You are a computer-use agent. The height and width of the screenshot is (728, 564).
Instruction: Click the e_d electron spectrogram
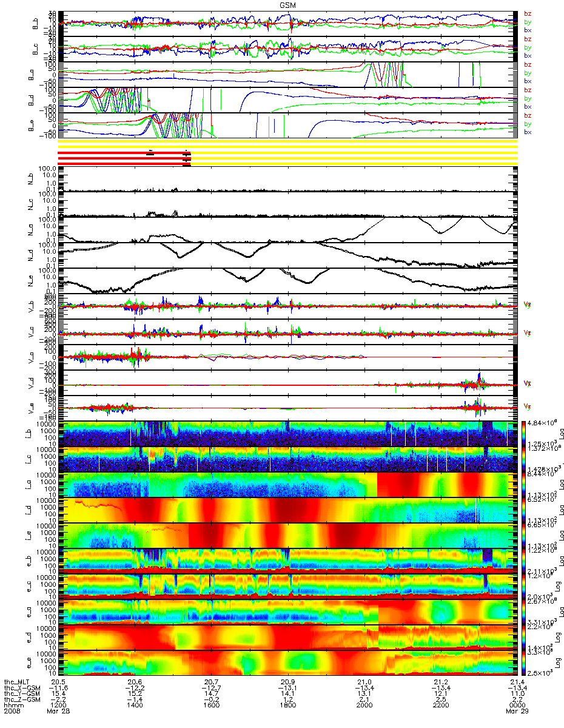tap(288, 638)
